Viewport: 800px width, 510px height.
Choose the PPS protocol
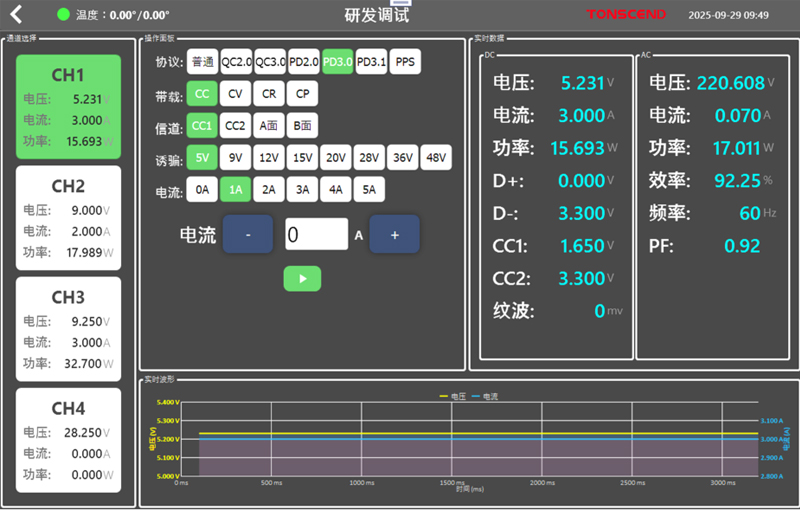tap(405, 62)
